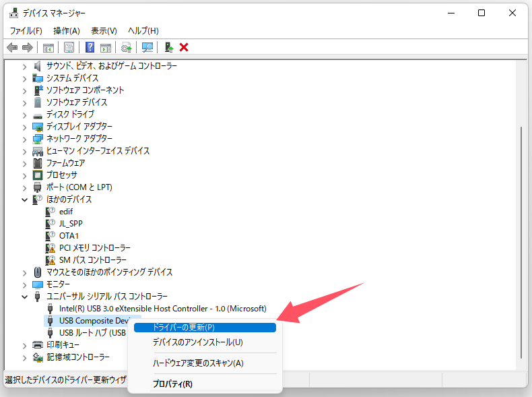This screenshot has height=397, width=532.
Task: Expand the 印刷キュー node
Action: tap(24, 345)
